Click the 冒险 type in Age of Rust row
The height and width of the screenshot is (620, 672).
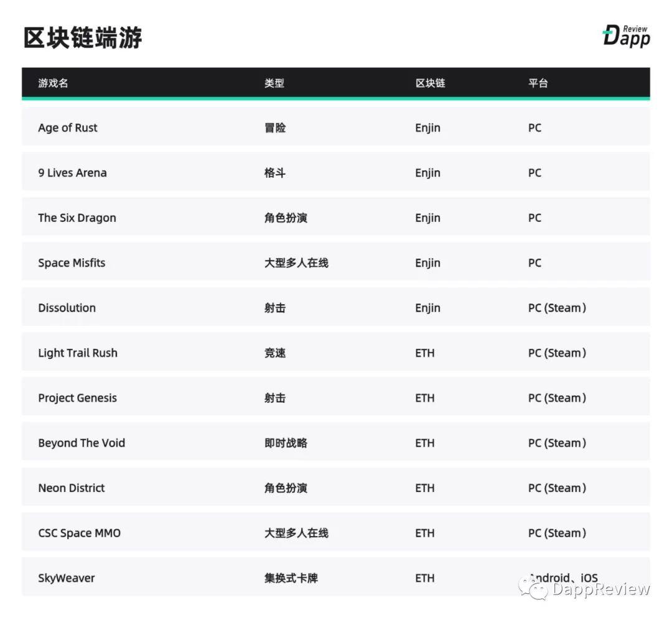275,128
